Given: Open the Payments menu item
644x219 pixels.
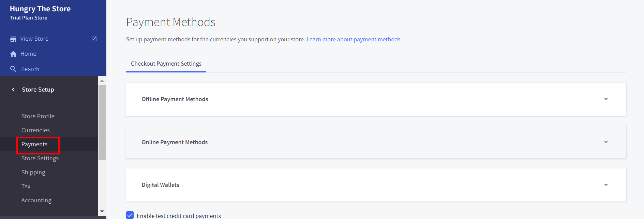Looking at the screenshot, I should 34,145.
